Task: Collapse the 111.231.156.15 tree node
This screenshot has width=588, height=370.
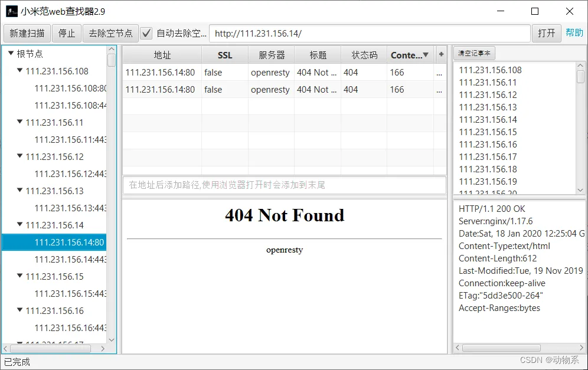Action: 20,276
